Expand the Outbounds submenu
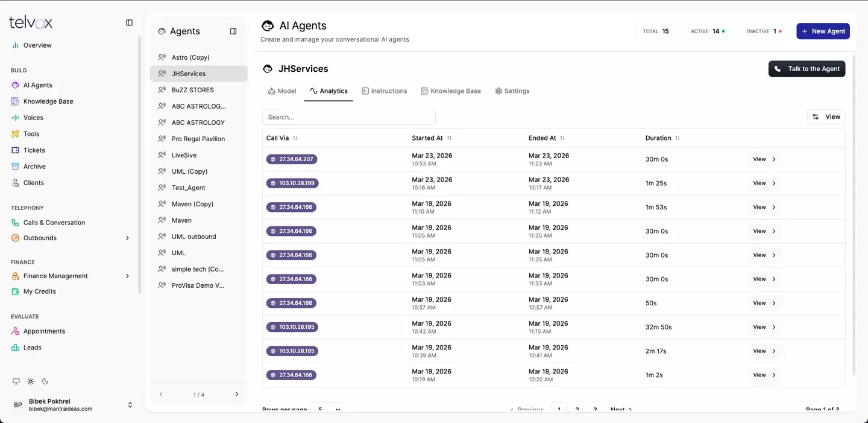 (x=127, y=238)
